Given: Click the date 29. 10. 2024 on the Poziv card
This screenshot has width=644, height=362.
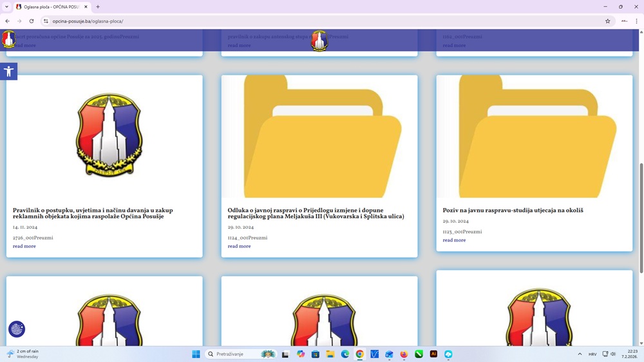Looking at the screenshot, I should [x=455, y=221].
